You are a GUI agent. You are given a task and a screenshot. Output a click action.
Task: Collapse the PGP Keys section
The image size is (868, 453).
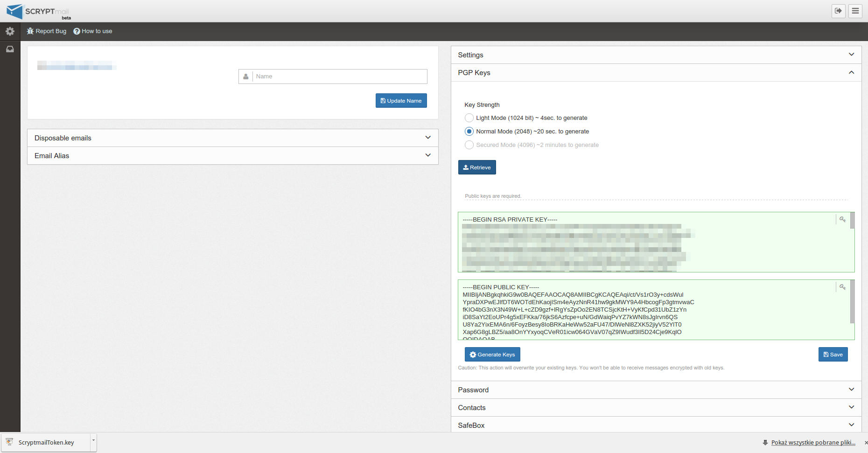[x=656, y=73]
